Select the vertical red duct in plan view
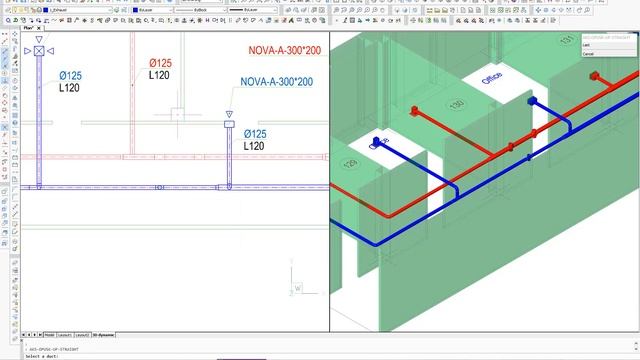This screenshot has height=360, width=640. pyautogui.click(x=132, y=93)
